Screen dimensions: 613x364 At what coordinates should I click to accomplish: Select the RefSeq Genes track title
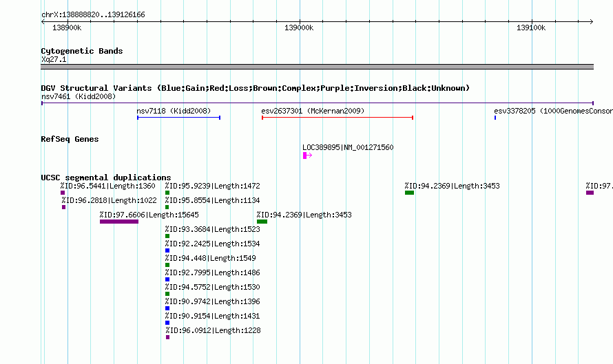(x=70, y=139)
